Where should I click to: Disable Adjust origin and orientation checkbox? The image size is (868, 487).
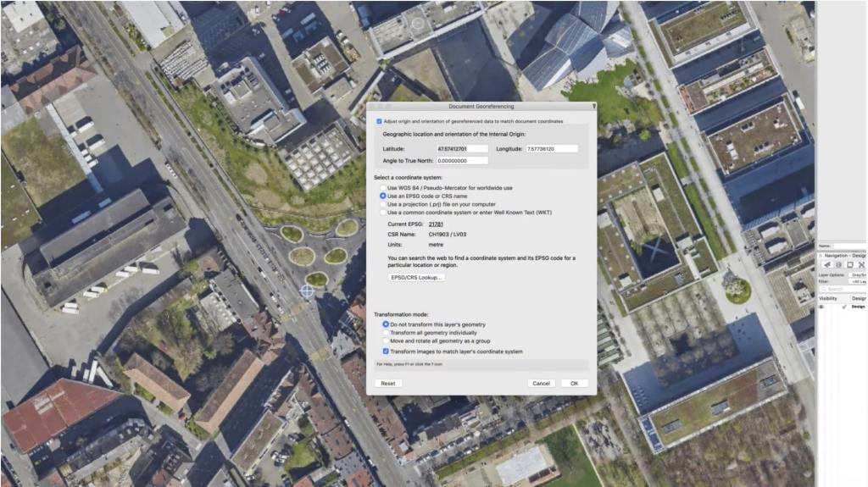point(379,121)
